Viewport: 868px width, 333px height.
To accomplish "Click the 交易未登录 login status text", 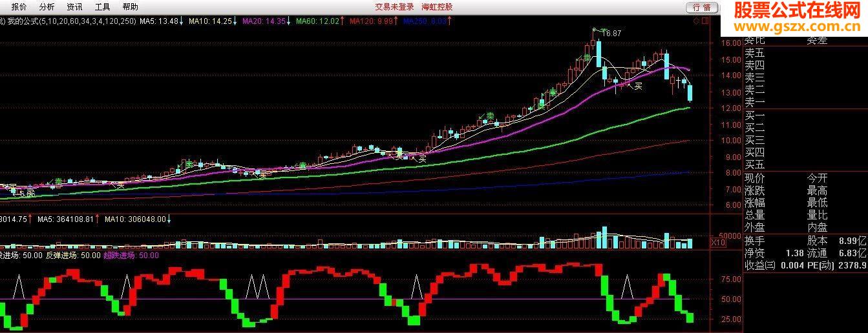I will (394, 7).
